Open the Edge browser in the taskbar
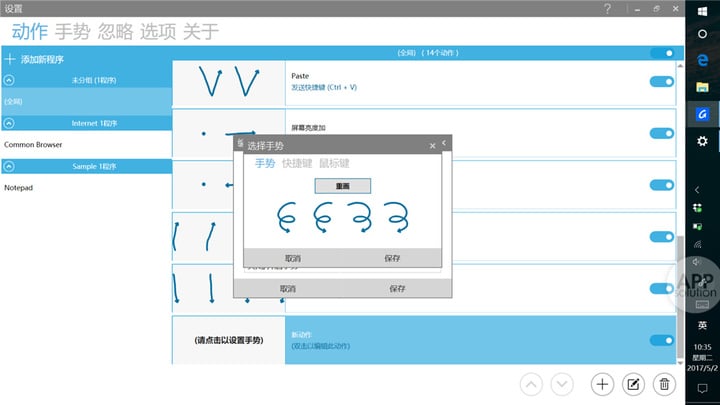The width and height of the screenshot is (720, 405). (702, 60)
